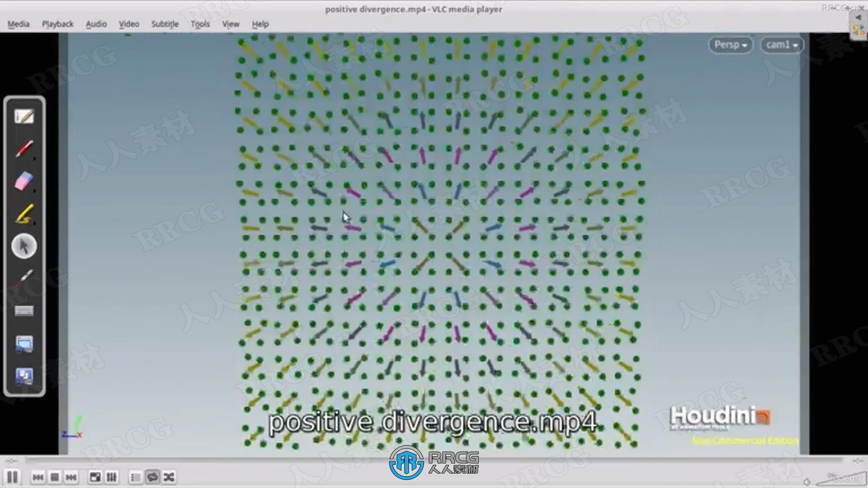This screenshot has width=868, height=488.
Task: Expand the highlighter options arrow
Action: (34, 224)
